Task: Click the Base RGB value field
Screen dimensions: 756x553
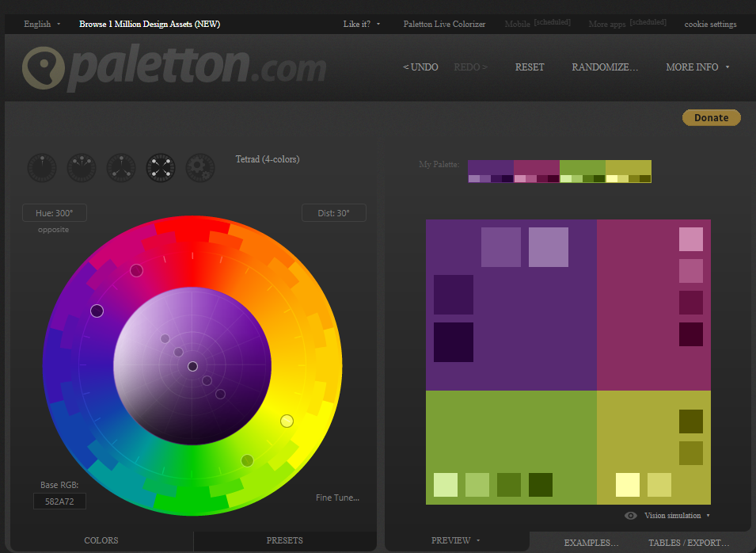Action: [x=59, y=501]
